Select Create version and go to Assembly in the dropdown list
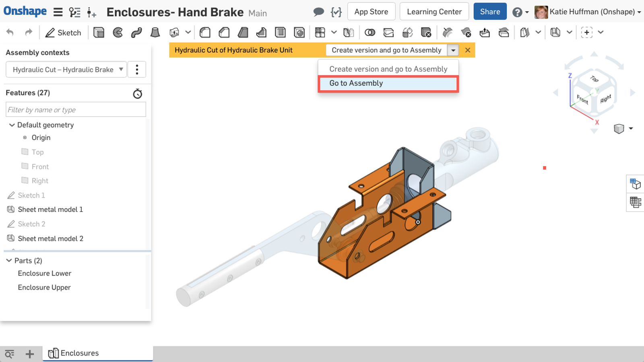 pos(388,69)
